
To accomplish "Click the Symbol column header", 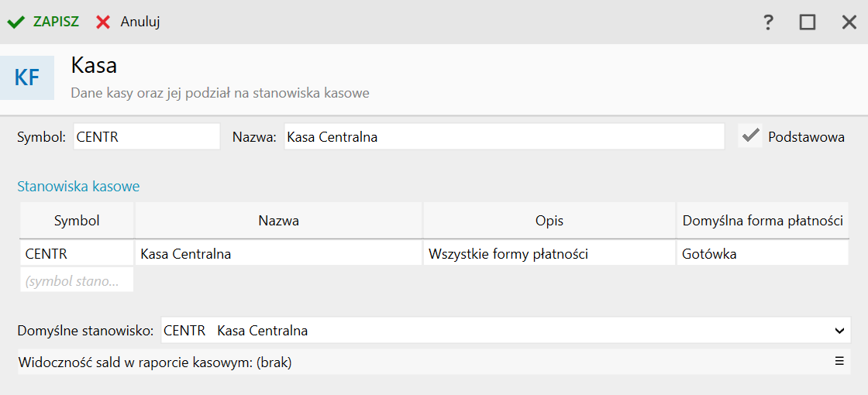I will pyautogui.click(x=77, y=222).
